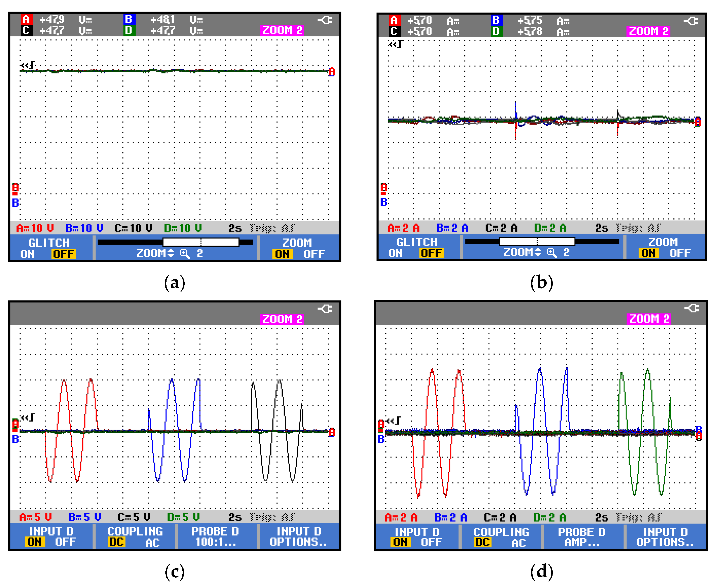The image size is (720, 588).
Task: Click the zoom position bar in panel (a)
Action: tap(175, 242)
